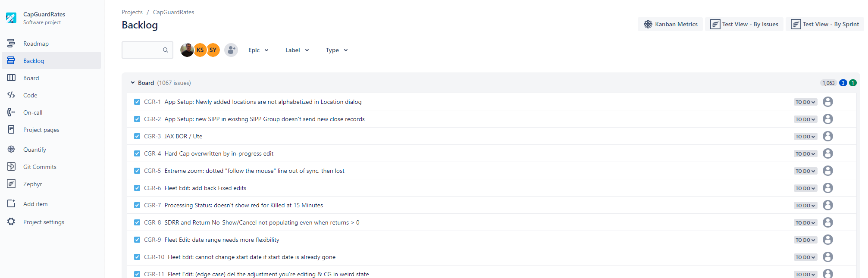The width and height of the screenshot is (868, 278).
Task: Open the Kanban Metrics button
Action: tap(670, 24)
